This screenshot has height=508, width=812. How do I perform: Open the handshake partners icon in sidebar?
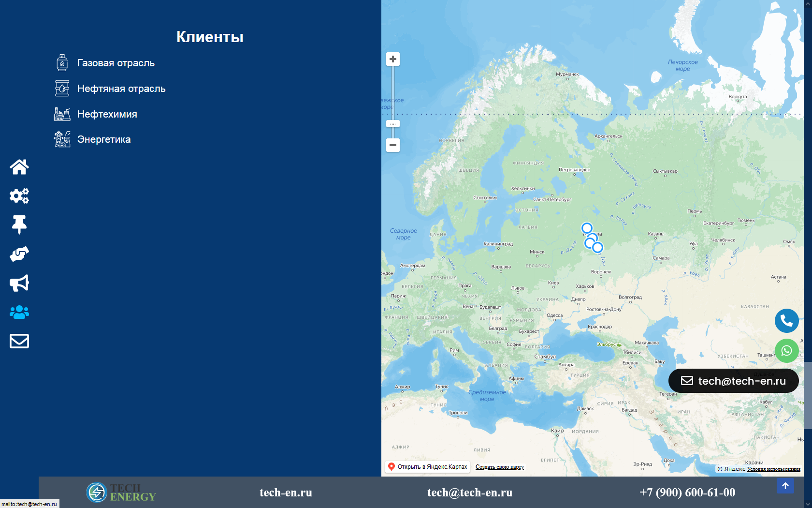(19, 254)
